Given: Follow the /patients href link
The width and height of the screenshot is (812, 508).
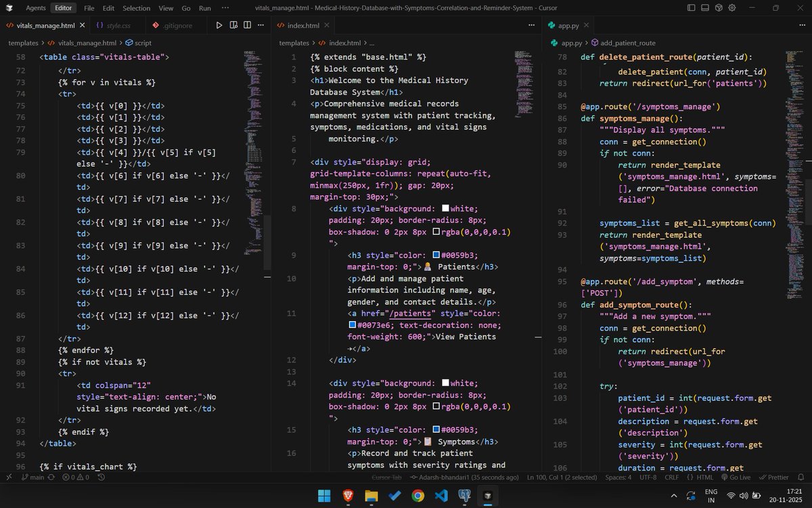Looking at the screenshot, I should pyautogui.click(x=409, y=314).
